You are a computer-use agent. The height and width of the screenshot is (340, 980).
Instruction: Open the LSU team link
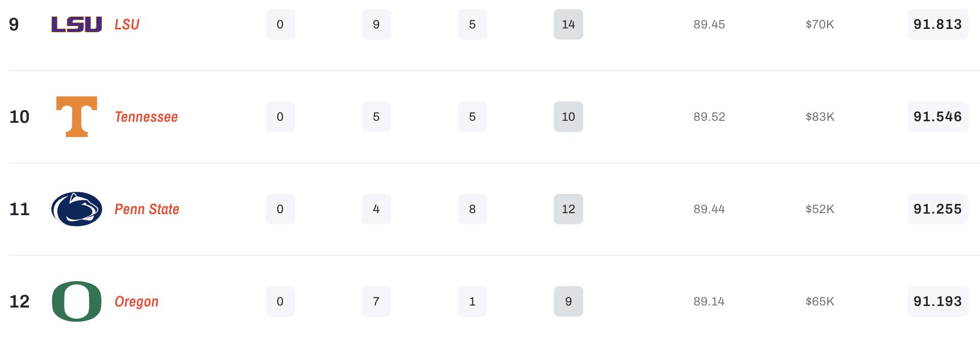pyautogui.click(x=127, y=24)
